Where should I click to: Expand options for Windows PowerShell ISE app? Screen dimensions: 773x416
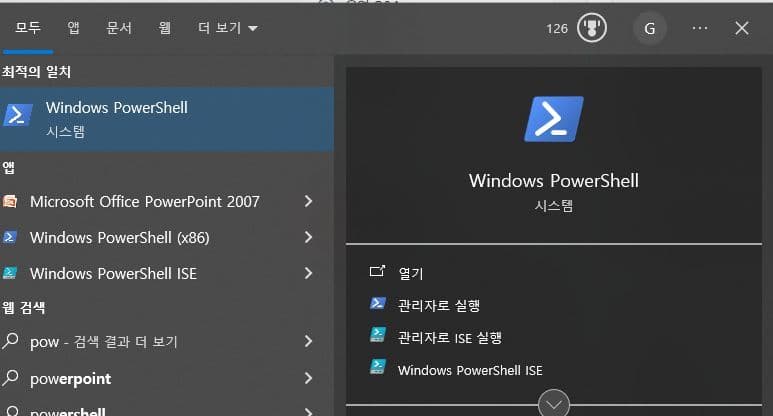point(308,273)
